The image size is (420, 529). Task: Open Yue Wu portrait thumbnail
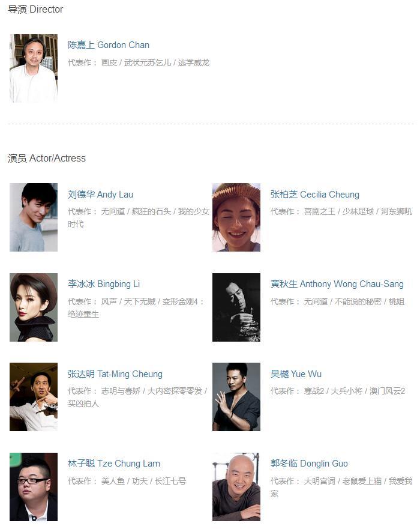point(236,397)
